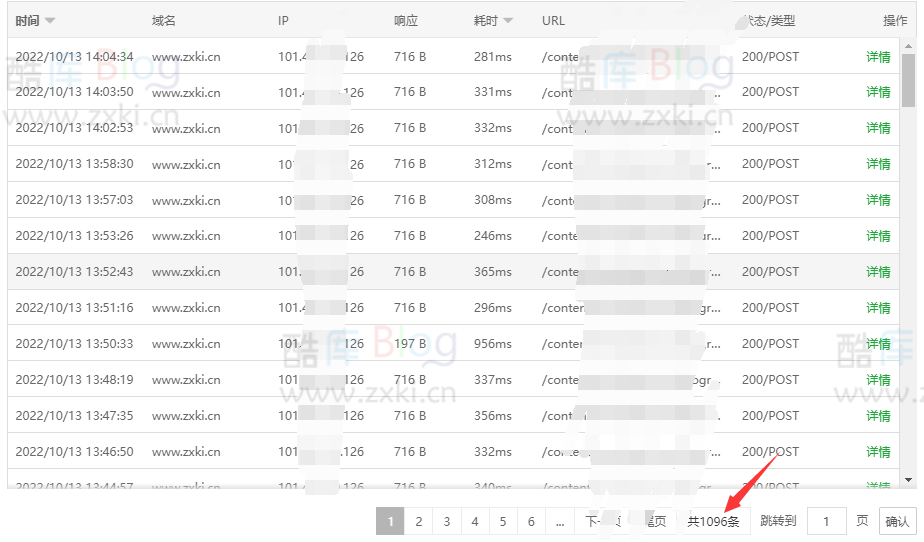The image size is (924, 542).
Task: Click the 共1096条 total count label
Action: [x=713, y=521]
